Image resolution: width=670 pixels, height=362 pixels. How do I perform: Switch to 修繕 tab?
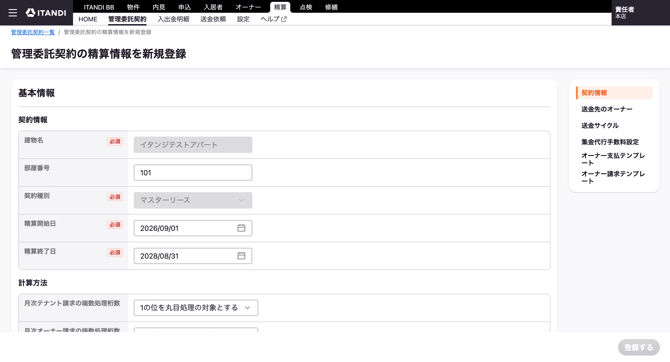coord(331,7)
